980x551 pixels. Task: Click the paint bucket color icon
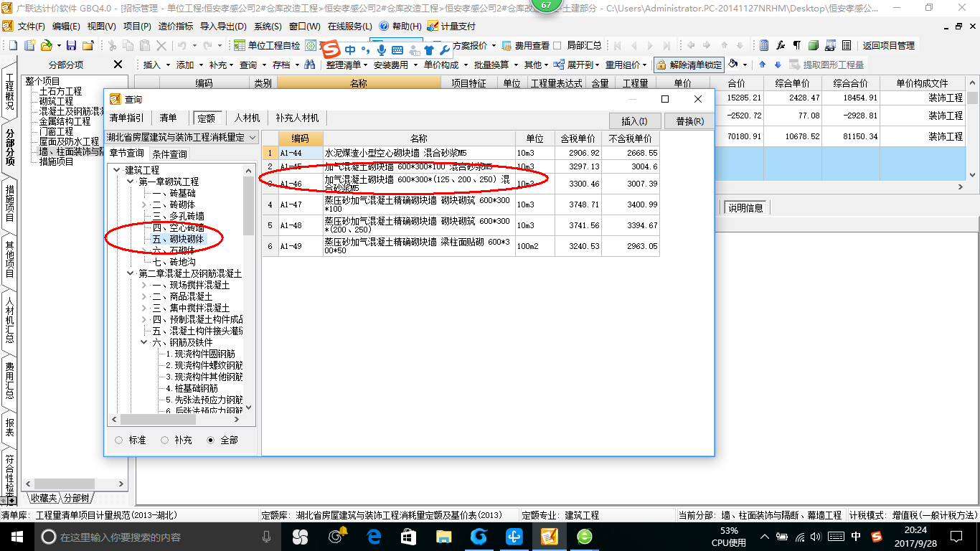click(x=733, y=65)
